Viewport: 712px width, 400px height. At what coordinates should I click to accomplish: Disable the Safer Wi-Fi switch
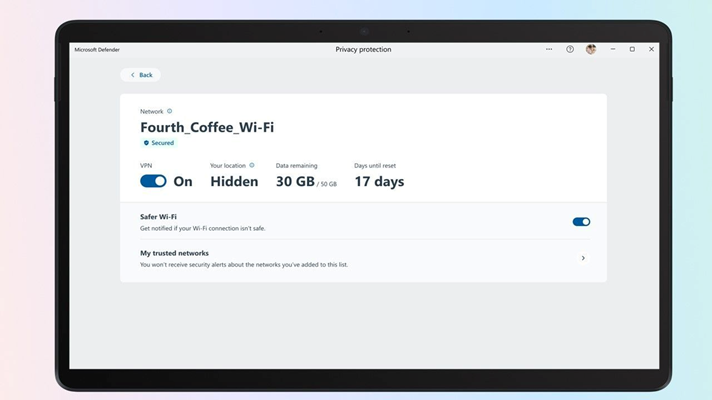(x=581, y=222)
